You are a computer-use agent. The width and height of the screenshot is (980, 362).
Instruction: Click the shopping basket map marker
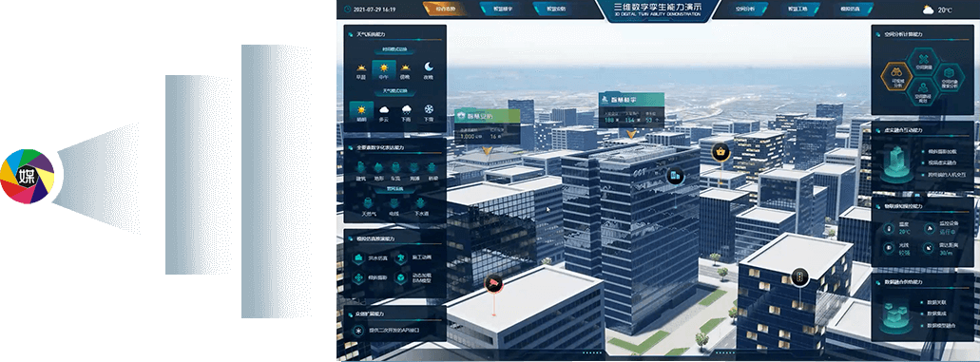pos(721,152)
